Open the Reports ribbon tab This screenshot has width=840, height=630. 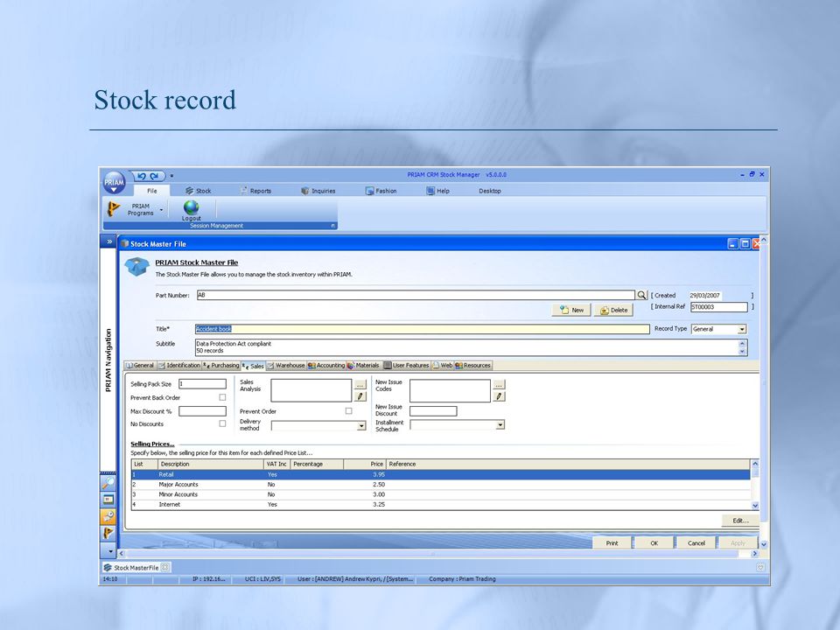coord(255,191)
